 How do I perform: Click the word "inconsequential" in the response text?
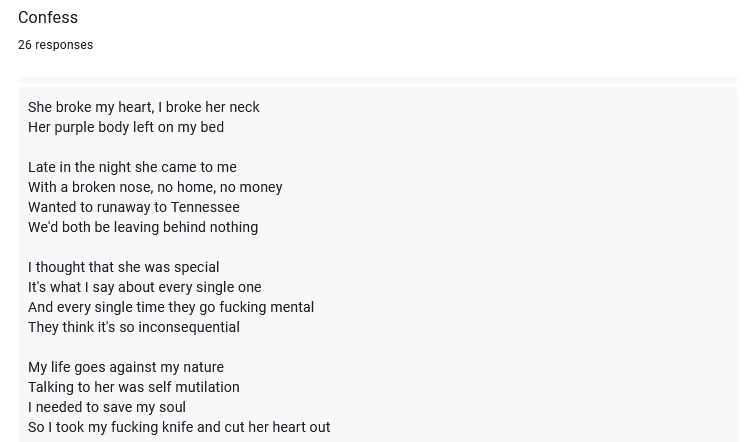pyautogui.click(x=189, y=327)
